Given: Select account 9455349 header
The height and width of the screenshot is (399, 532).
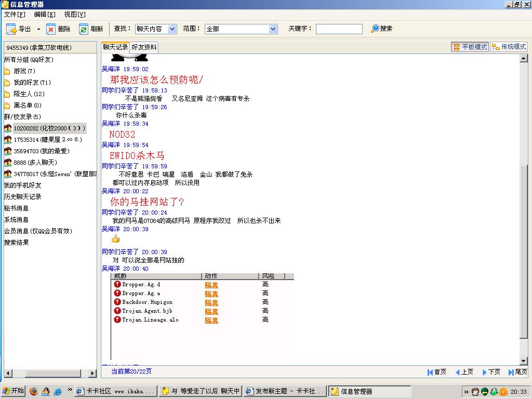Looking at the screenshot, I should [x=50, y=47].
